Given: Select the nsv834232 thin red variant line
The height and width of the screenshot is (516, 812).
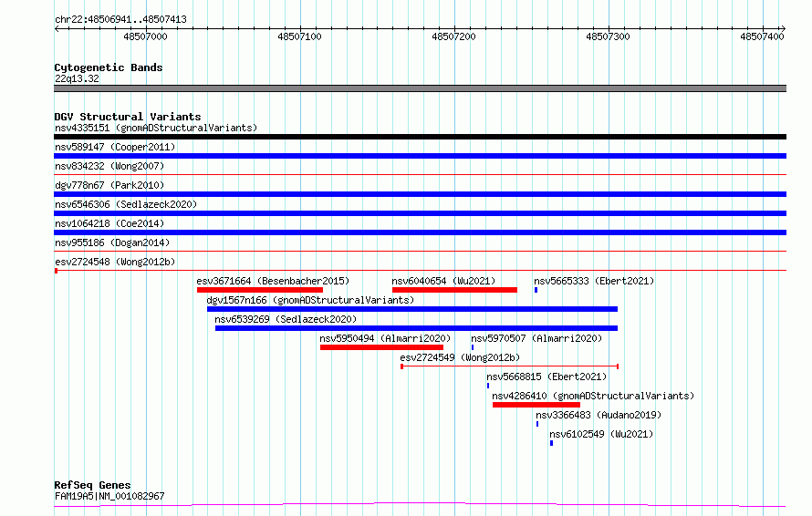Looking at the screenshot, I should [x=420, y=175].
